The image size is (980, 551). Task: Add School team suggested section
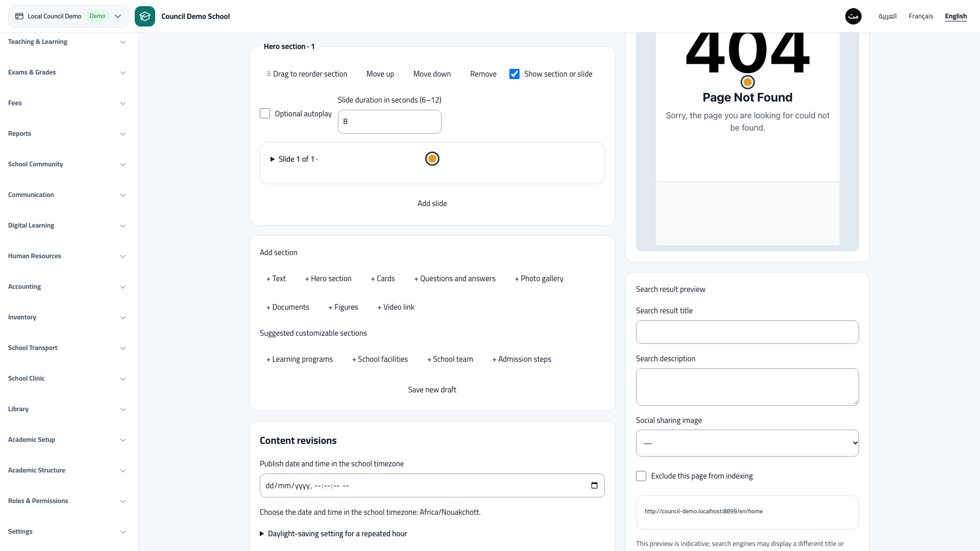pyautogui.click(x=450, y=359)
